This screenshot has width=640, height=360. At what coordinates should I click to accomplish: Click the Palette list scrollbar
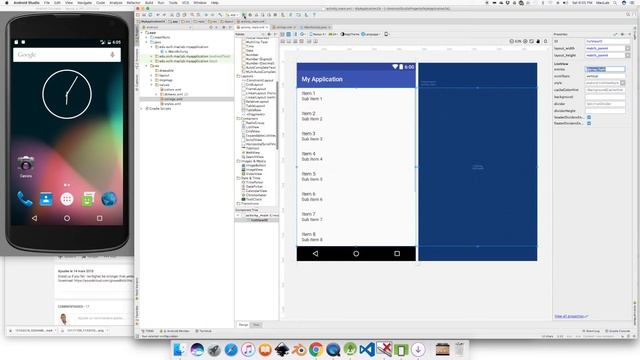pos(278,115)
